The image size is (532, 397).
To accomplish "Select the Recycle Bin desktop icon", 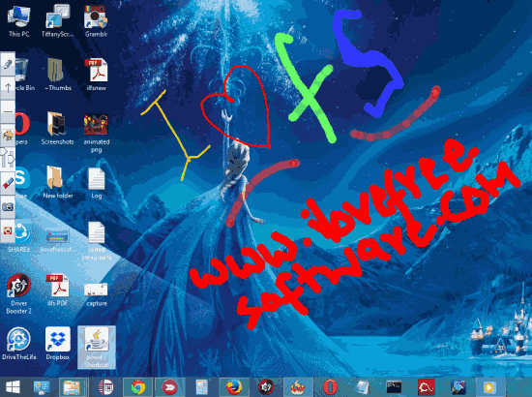I will tap(24, 75).
